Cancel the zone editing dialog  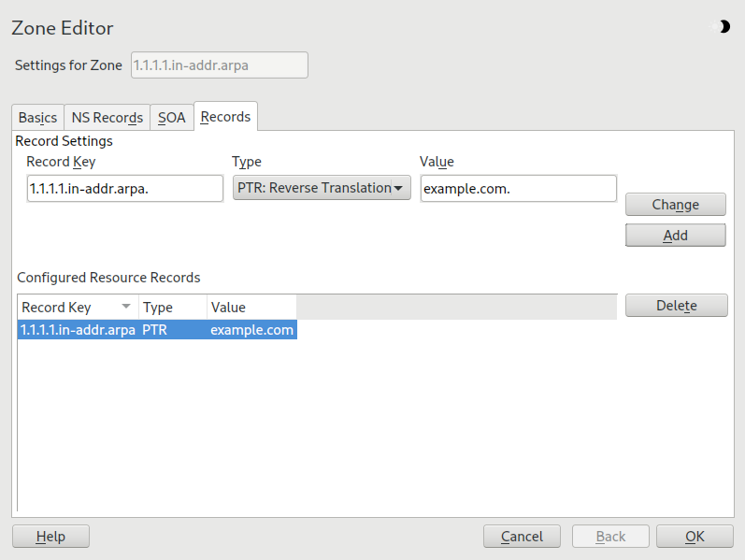pos(522,537)
